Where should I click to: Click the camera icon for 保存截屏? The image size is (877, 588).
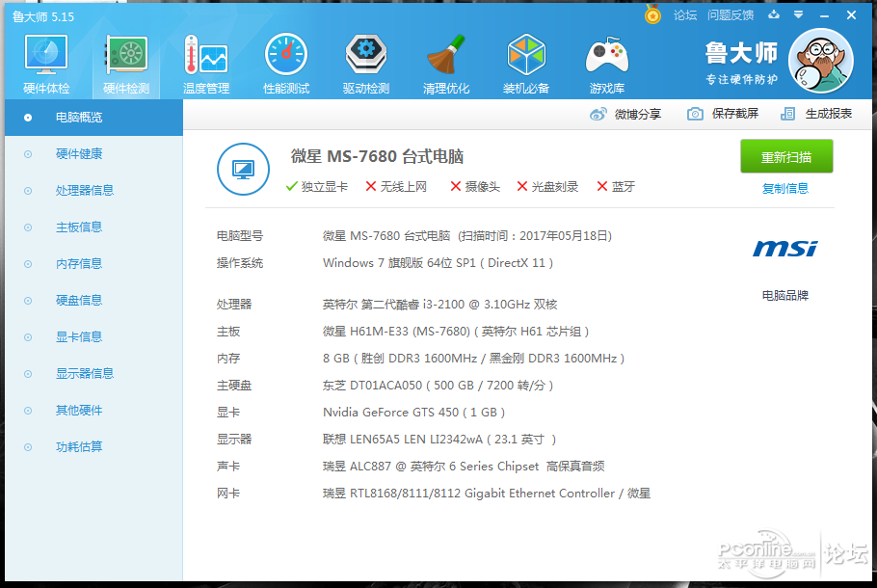(695, 114)
